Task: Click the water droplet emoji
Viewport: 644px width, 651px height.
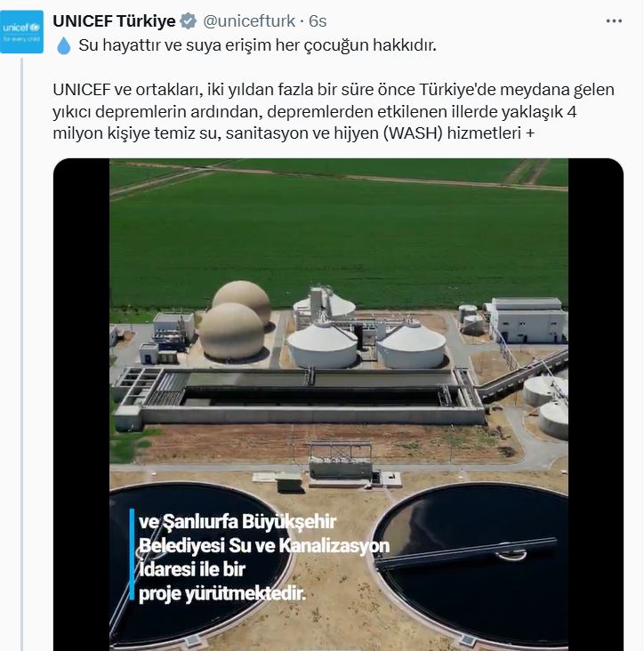Action: coord(63,45)
